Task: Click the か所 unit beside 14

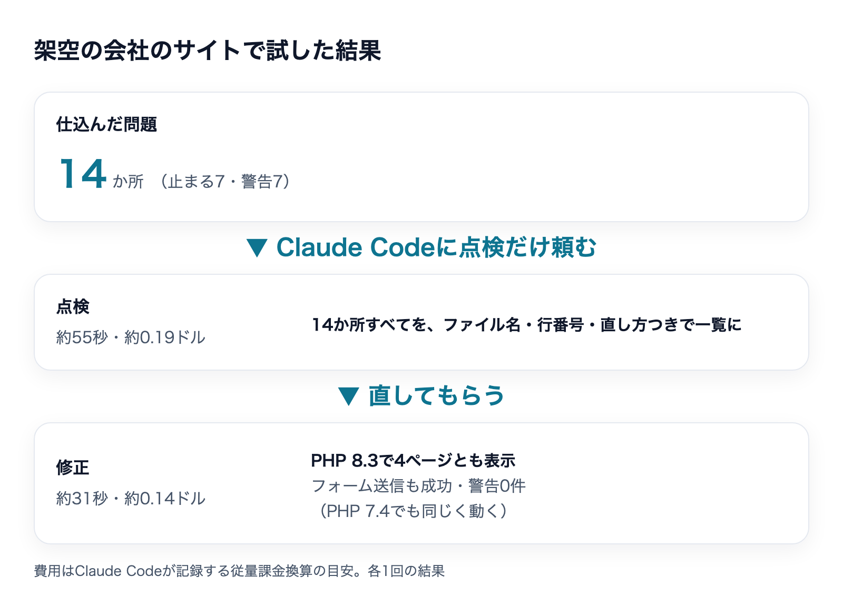Action: 128,181
